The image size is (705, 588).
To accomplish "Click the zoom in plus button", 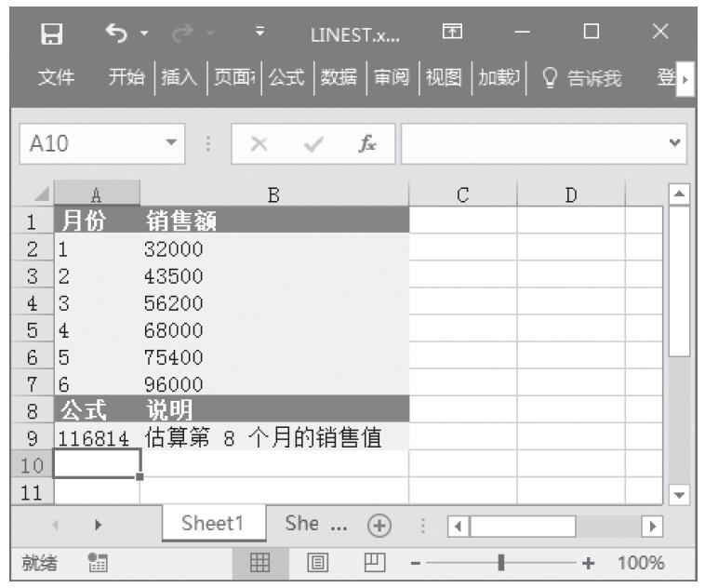I will point(587,563).
